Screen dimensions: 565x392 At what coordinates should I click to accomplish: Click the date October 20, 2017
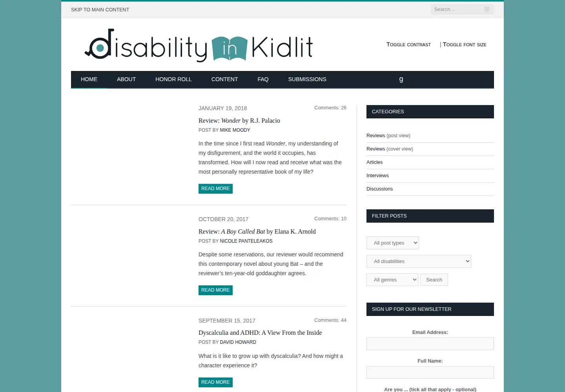click(223, 219)
